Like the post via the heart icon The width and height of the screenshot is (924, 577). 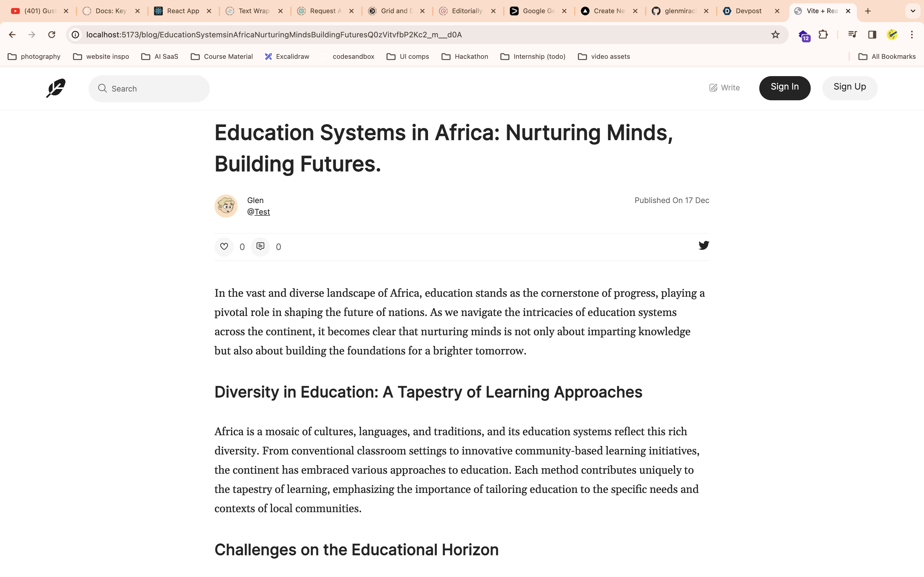pos(224,246)
